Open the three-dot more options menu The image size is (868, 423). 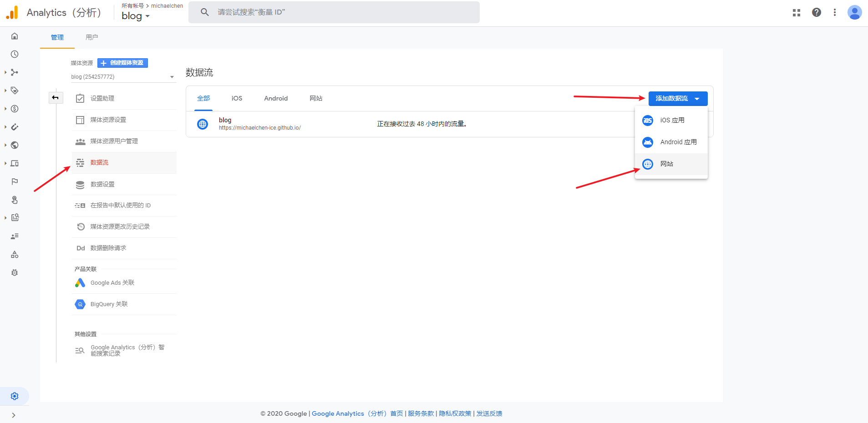(x=835, y=12)
